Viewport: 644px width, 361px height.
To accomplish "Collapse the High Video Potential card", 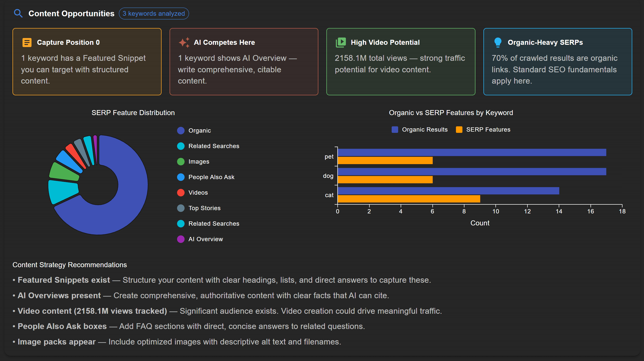I will [400, 62].
